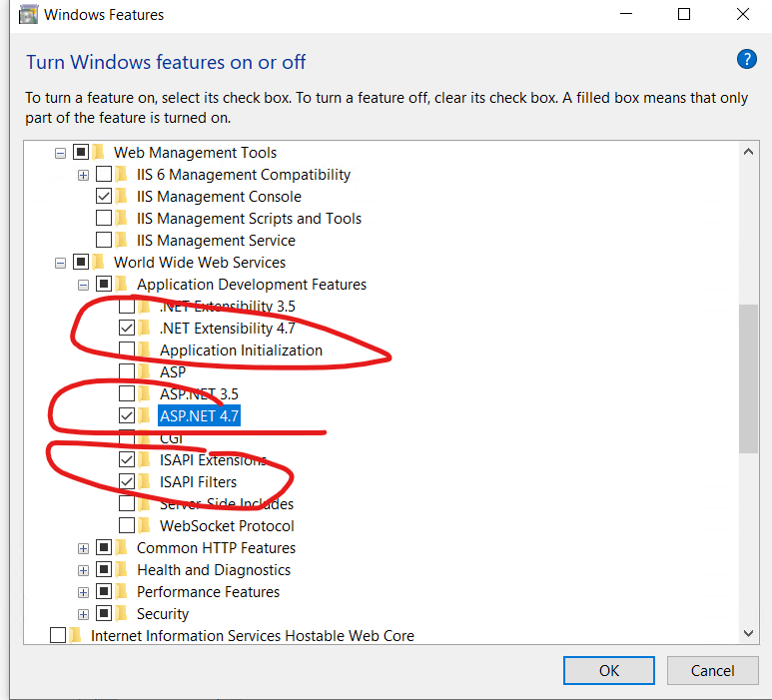The height and width of the screenshot is (700, 772).
Task: Check the ASP.NET 3.5 checkbox
Action: tap(127, 393)
